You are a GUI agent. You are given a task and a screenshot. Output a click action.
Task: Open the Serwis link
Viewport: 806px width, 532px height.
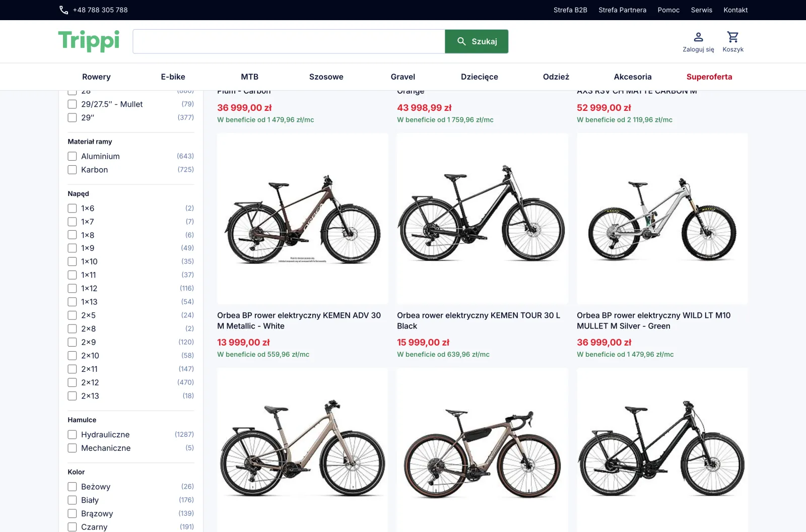point(701,10)
